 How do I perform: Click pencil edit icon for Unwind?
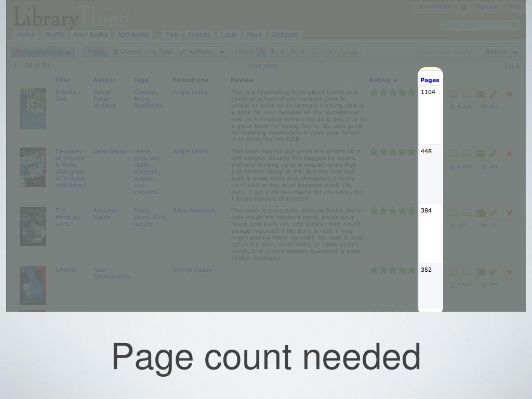click(x=493, y=272)
